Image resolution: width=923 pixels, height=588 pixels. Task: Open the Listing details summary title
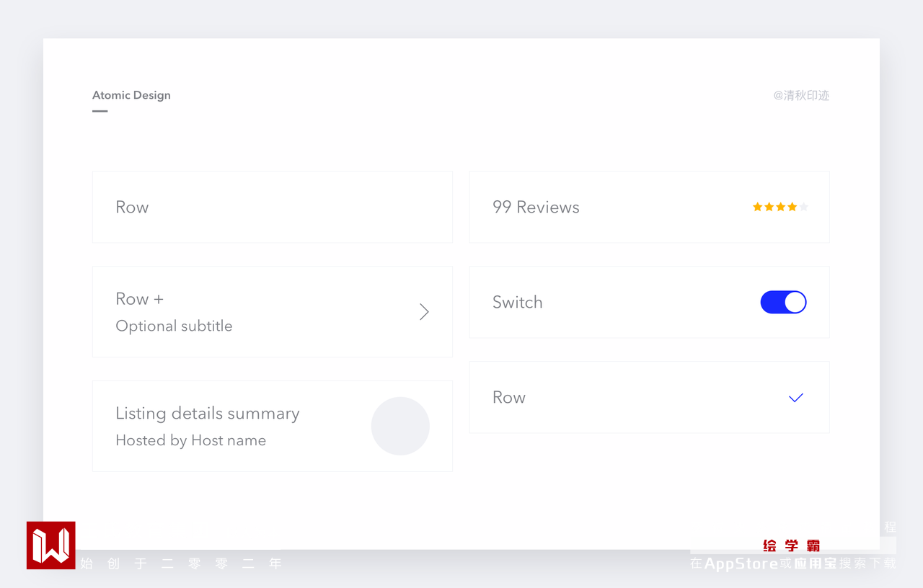pos(207,414)
